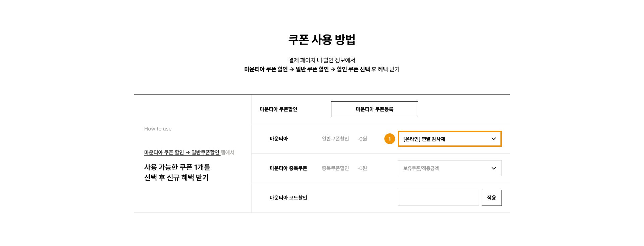Focus the 마운티아 코드할인 code input field
Viewport: 644px width, 246px height.
pyautogui.click(x=438, y=198)
